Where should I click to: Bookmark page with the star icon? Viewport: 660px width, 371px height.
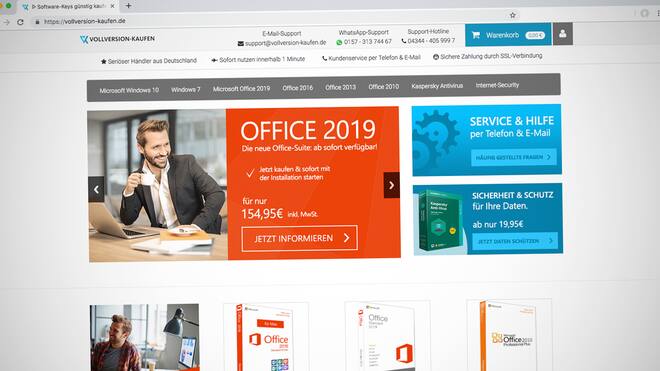click(x=513, y=15)
